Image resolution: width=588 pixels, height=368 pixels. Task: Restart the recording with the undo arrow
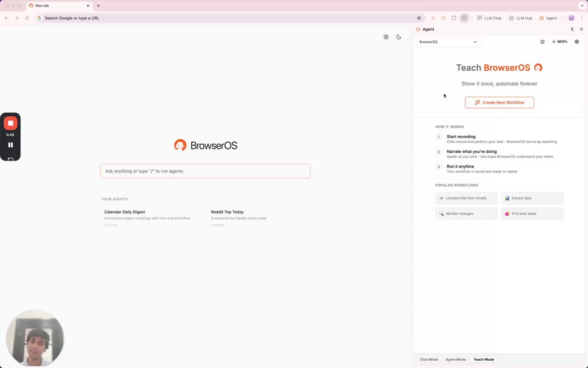pyautogui.click(x=10, y=160)
